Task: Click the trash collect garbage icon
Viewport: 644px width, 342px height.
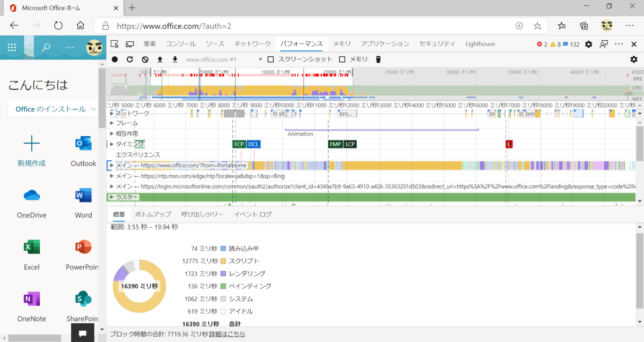Action: pos(378,60)
